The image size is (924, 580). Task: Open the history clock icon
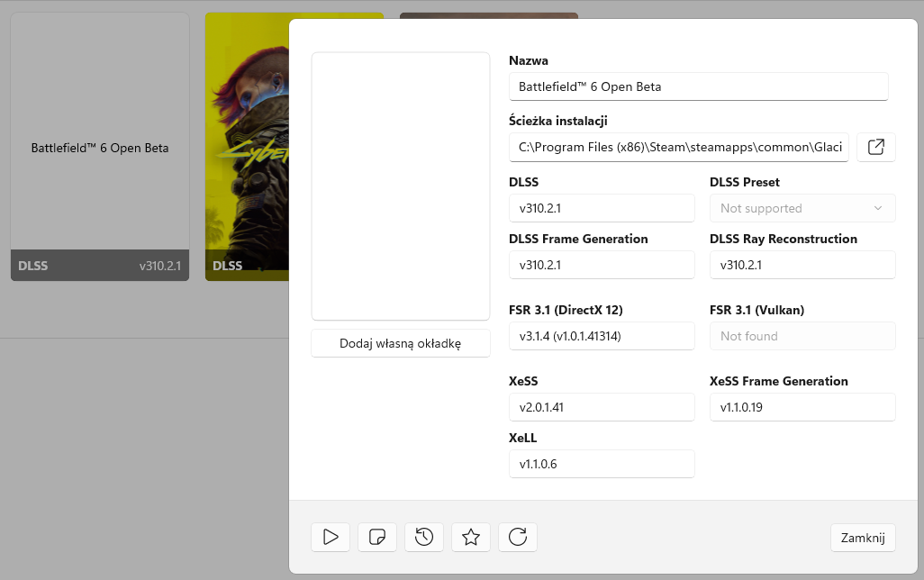(x=424, y=538)
